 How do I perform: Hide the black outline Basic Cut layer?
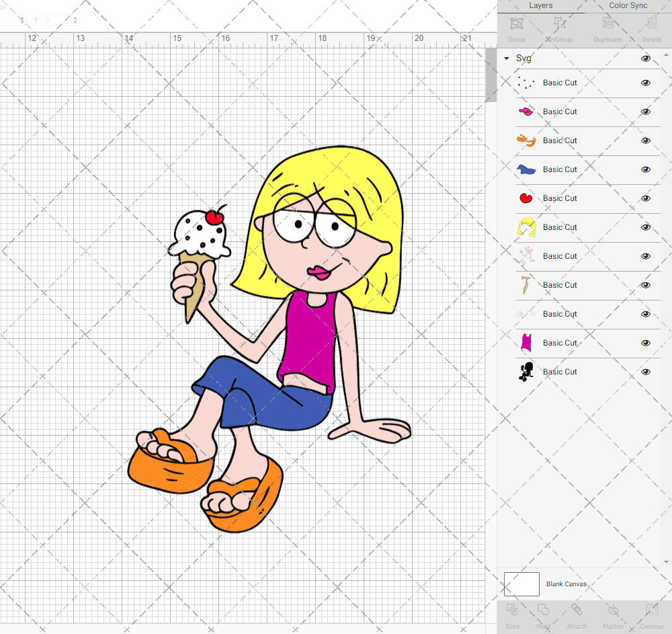coord(645,372)
